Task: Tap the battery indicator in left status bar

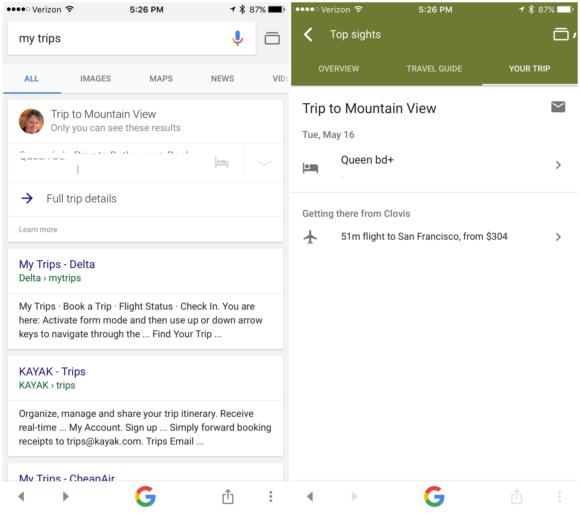Action: 276,9
